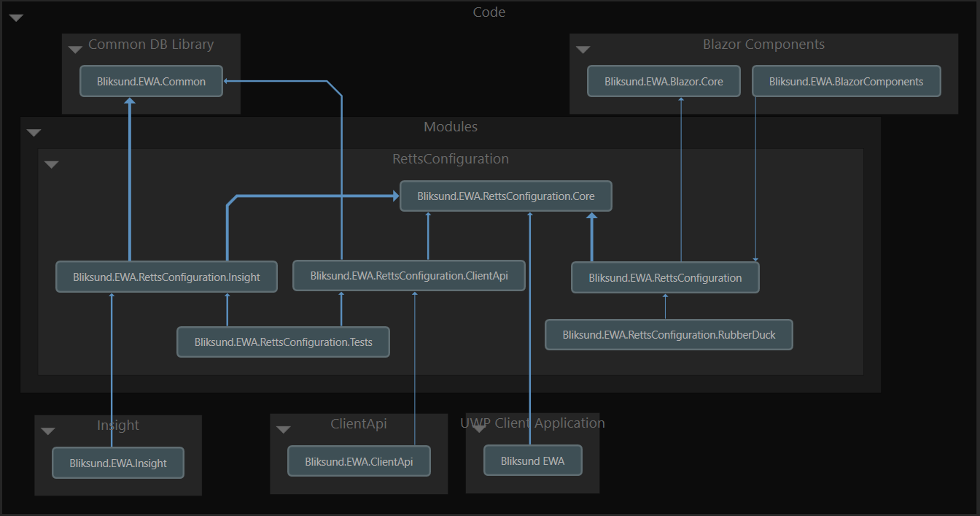Select the Bliksund.EWA.ClientApi node
Image resolution: width=980 pixels, height=516 pixels.
pyautogui.click(x=359, y=461)
